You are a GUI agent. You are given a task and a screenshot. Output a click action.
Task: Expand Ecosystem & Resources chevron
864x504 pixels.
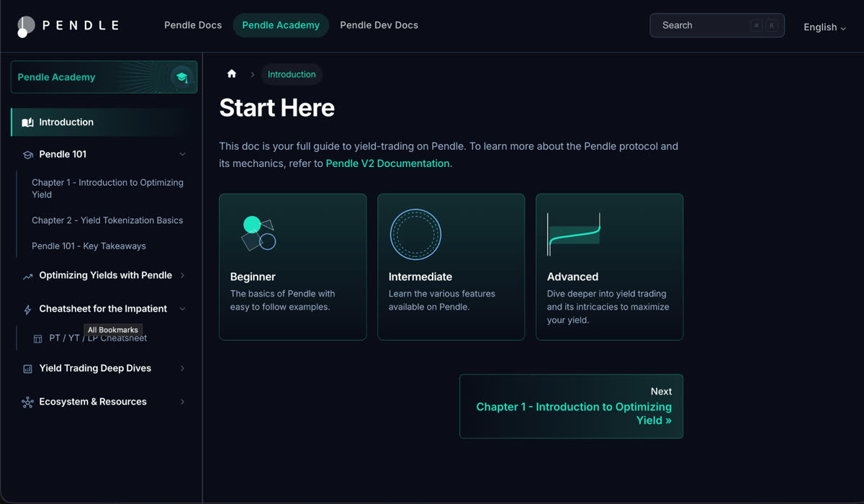[182, 402]
